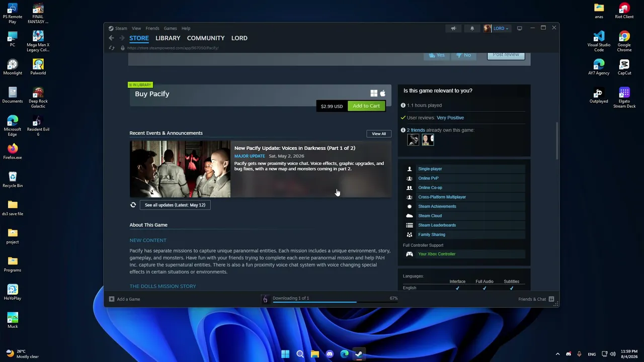Go to the STORE tab
Screen dimensions: 644x362
coord(139,38)
